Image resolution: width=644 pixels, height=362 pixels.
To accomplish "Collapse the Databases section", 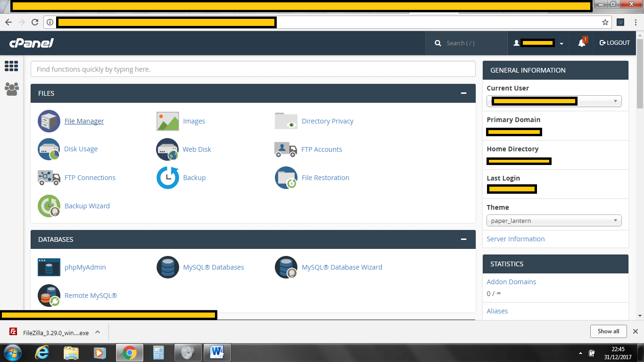I will [463, 239].
